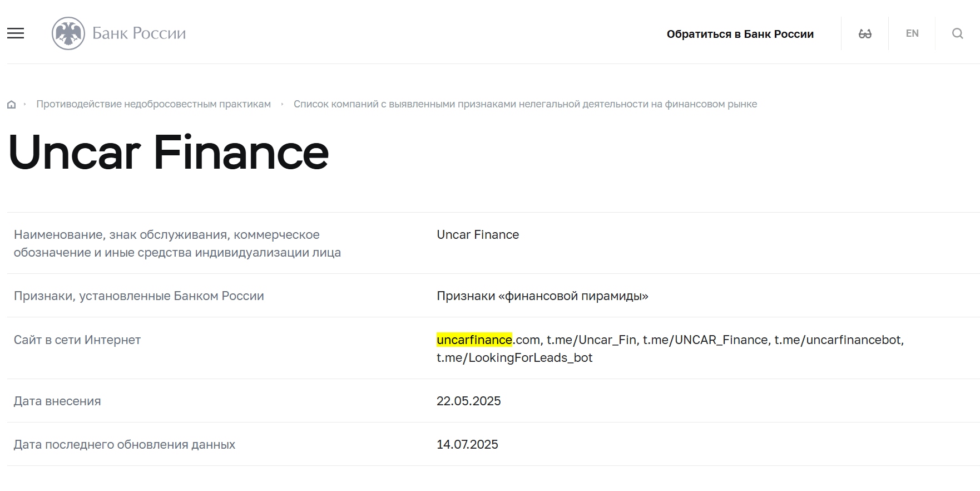Click the Сайт в сети Интернет label
The width and height of the screenshot is (980, 491).
77,340
